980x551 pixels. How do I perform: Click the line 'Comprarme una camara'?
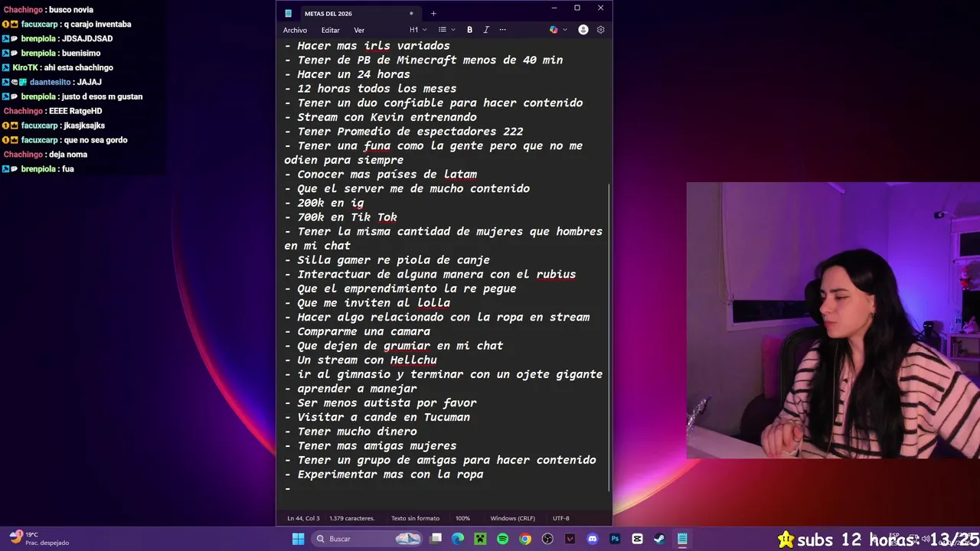coord(364,331)
